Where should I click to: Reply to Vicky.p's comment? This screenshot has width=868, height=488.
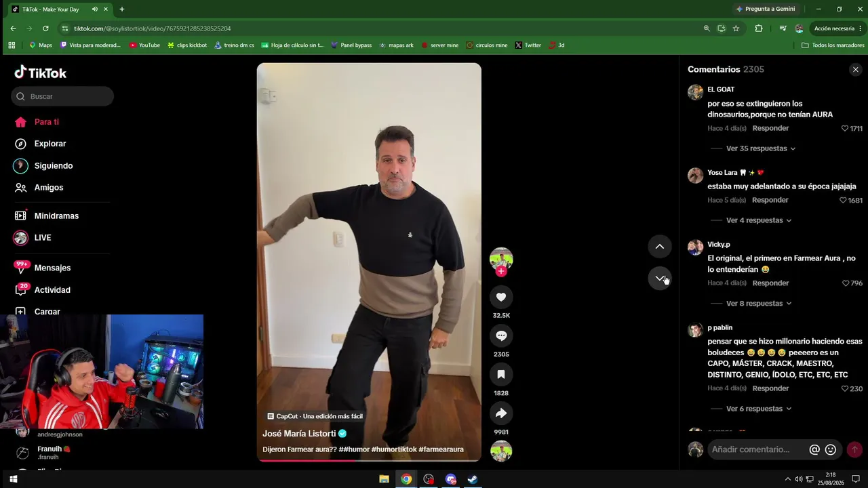(770, 283)
